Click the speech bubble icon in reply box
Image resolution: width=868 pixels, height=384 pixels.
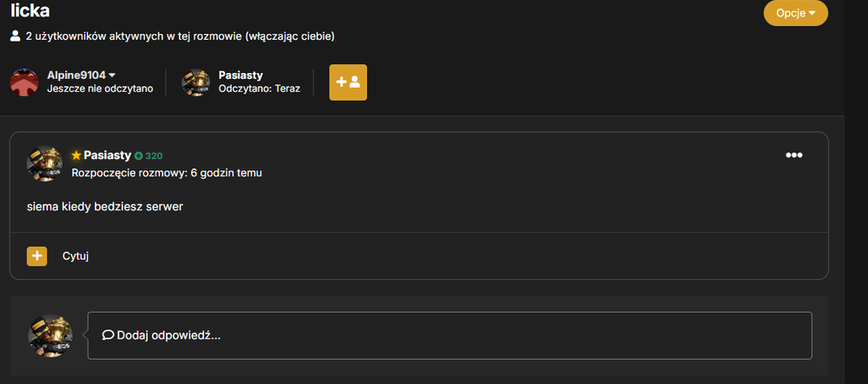point(108,335)
